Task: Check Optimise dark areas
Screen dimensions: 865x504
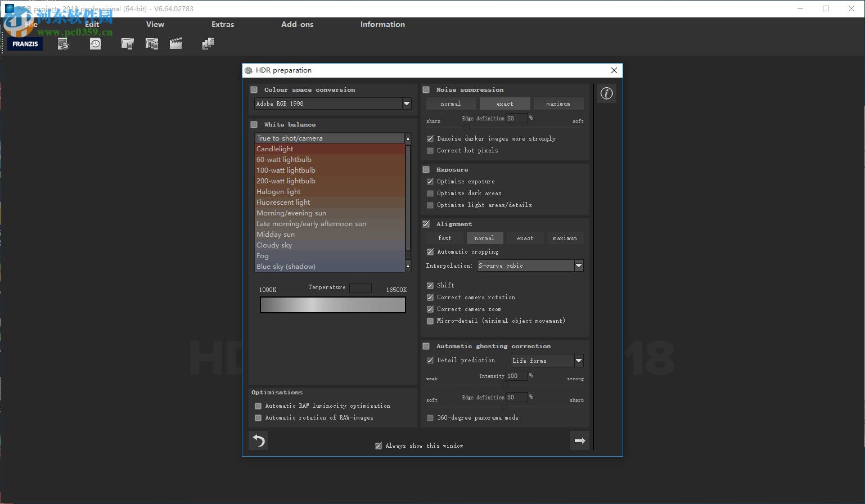Action: (430, 193)
